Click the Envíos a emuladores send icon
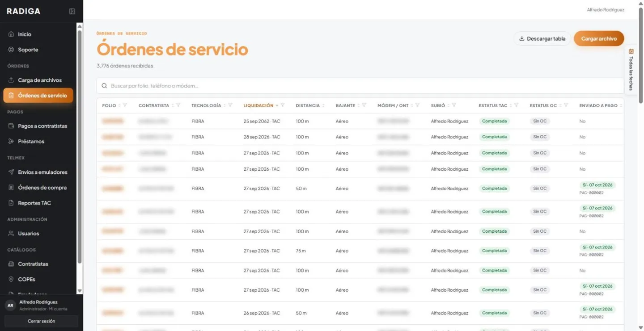This screenshot has width=644, height=331. tap(11, 172)
